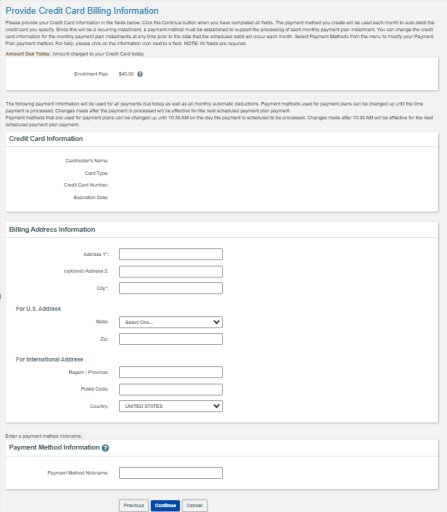
Task: Click the Credit Card Information section title
Action: point(46,139)
